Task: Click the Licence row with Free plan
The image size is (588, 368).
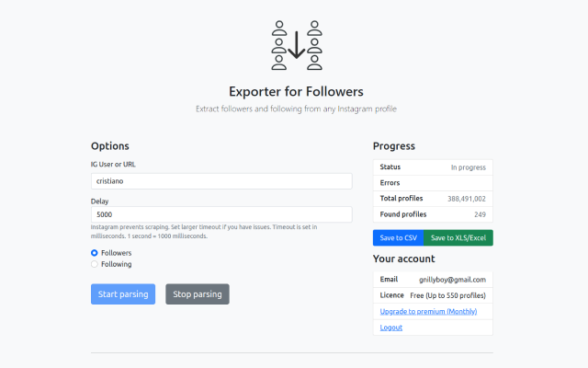Action: click(433, 295)
